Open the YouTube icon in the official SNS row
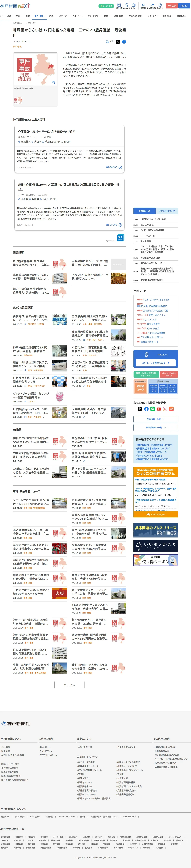 click(x=159, y=409)
